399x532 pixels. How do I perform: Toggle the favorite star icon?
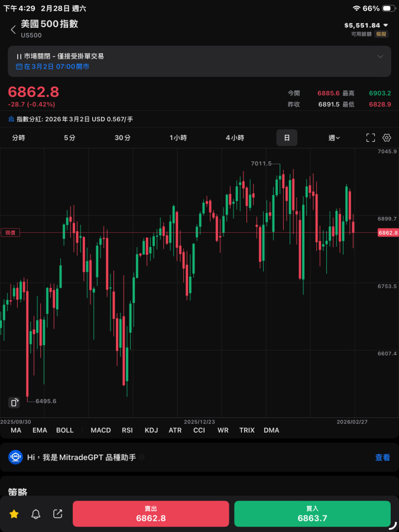[x=14, y=514]
